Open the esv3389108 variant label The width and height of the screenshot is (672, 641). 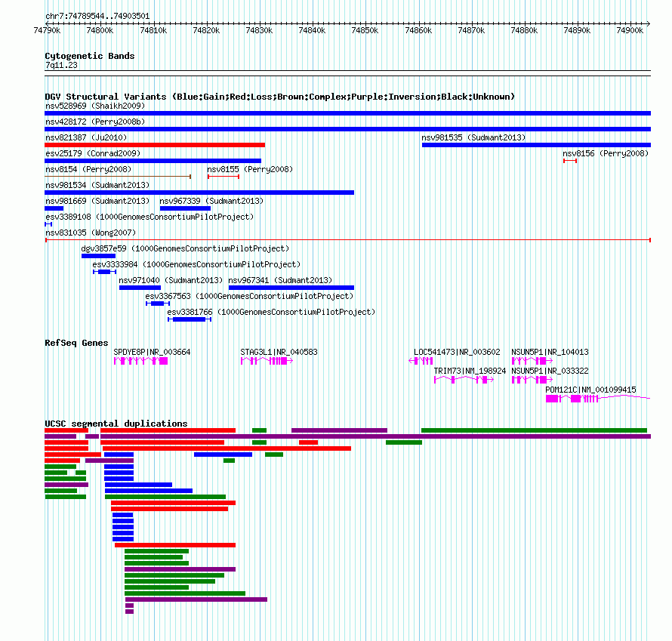(x=150, y=217)
